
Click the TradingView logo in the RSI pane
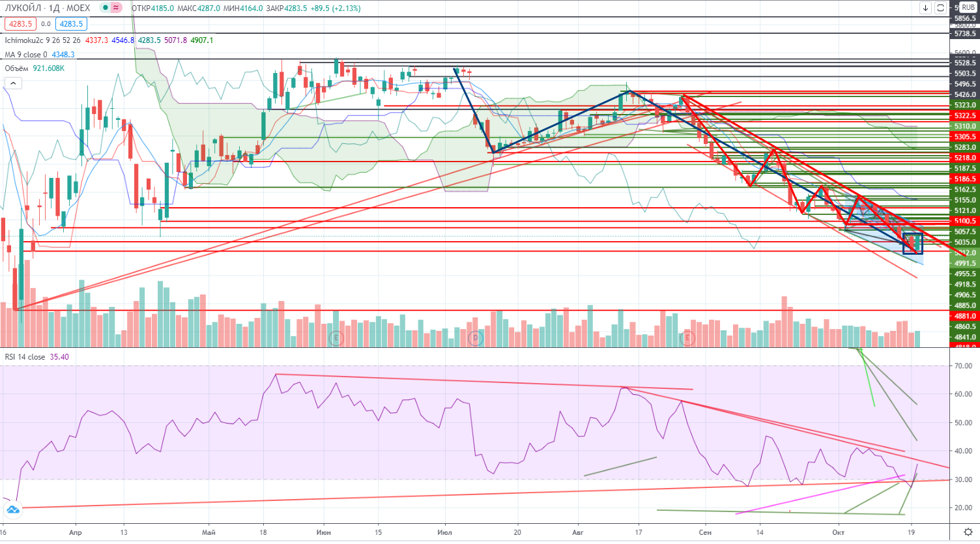coord(12,511)
